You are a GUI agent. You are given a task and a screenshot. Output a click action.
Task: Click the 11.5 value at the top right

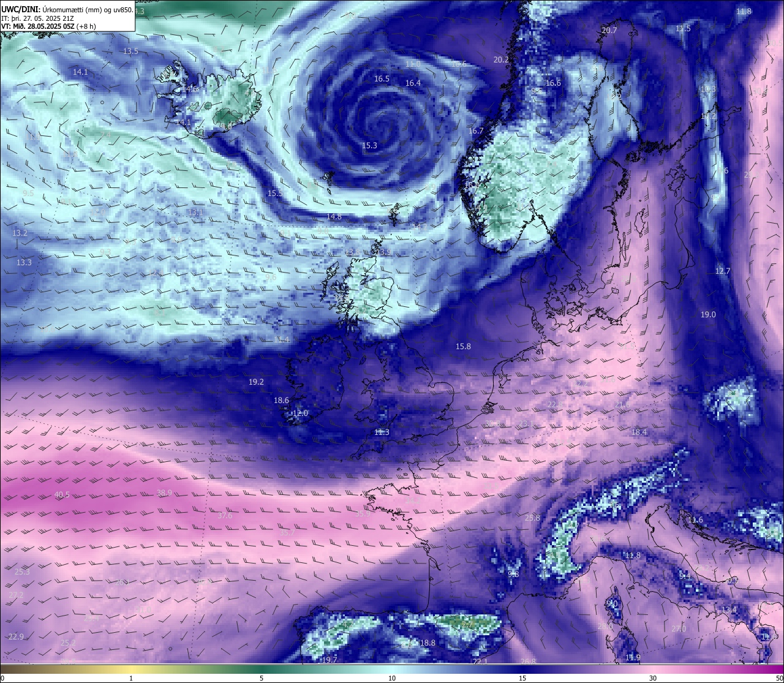pyautogui.click(x=683, y=29)
